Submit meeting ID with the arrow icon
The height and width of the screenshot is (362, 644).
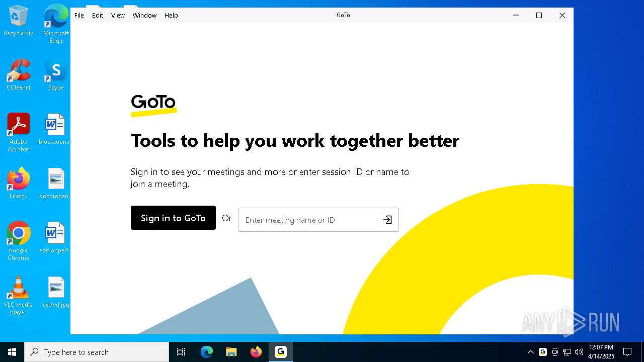pos(387,220)
